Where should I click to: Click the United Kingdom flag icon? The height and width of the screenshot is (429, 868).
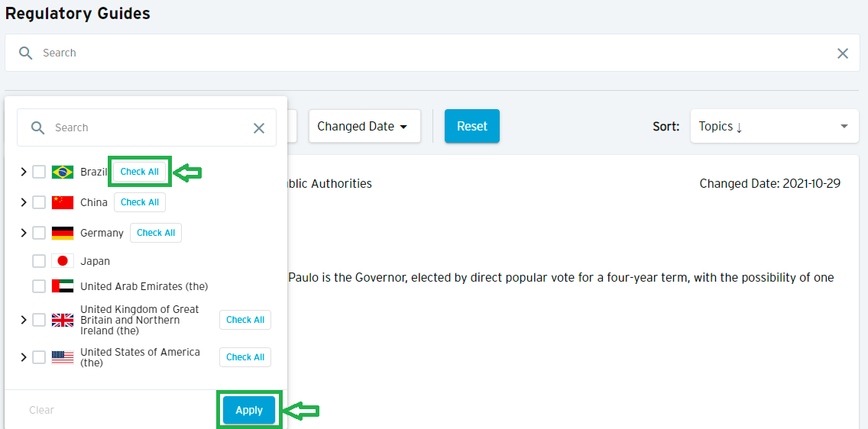coord(63,320)
